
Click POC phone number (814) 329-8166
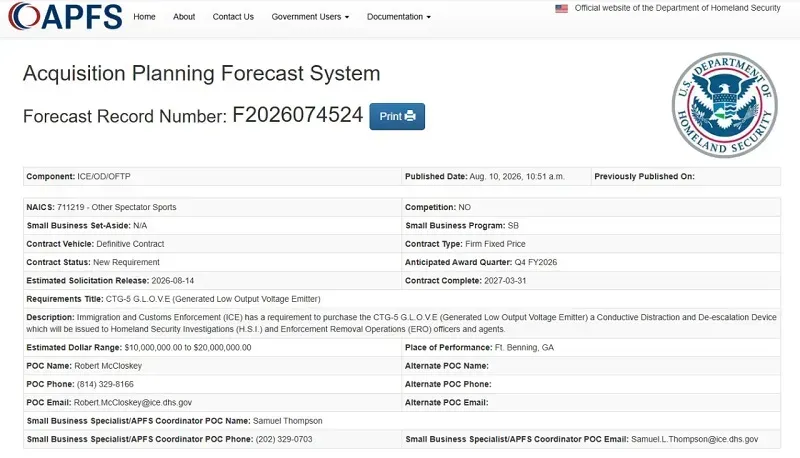(105, 384)
